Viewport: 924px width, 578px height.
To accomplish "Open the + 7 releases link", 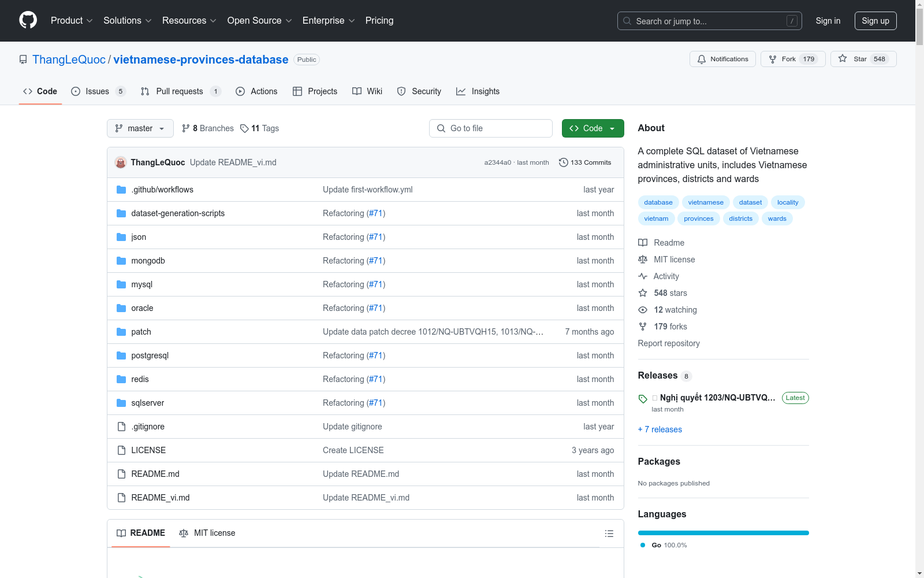I will click(x=660, y=429).
